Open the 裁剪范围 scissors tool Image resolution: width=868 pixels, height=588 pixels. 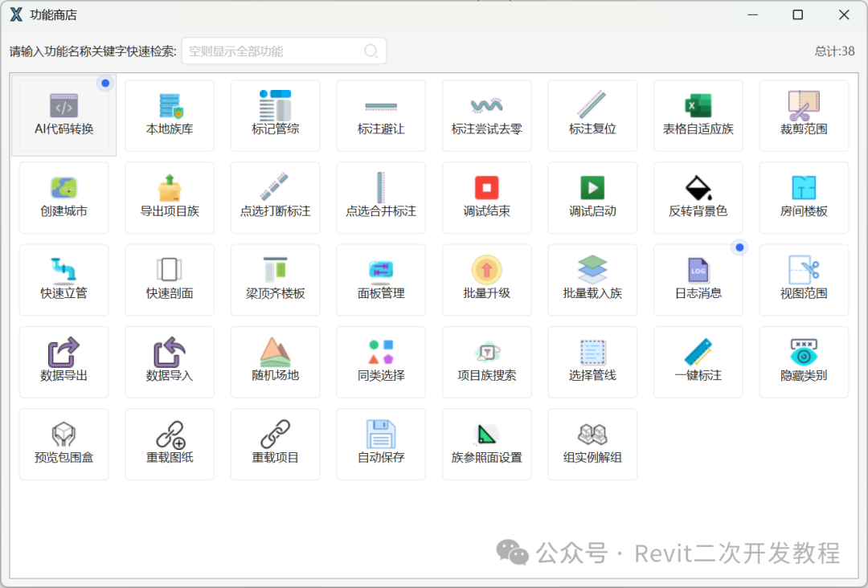tap(804, 105)
